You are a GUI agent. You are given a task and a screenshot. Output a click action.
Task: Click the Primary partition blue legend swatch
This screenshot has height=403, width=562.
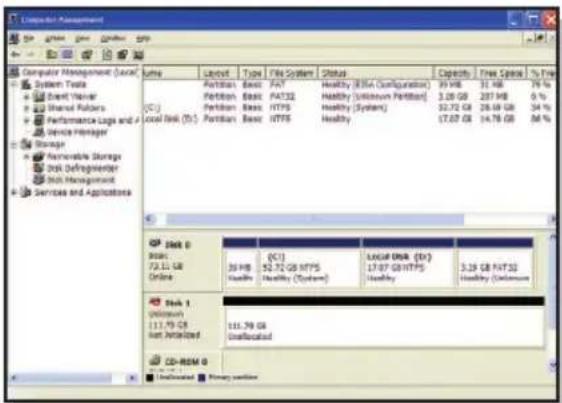pos(202,378)
